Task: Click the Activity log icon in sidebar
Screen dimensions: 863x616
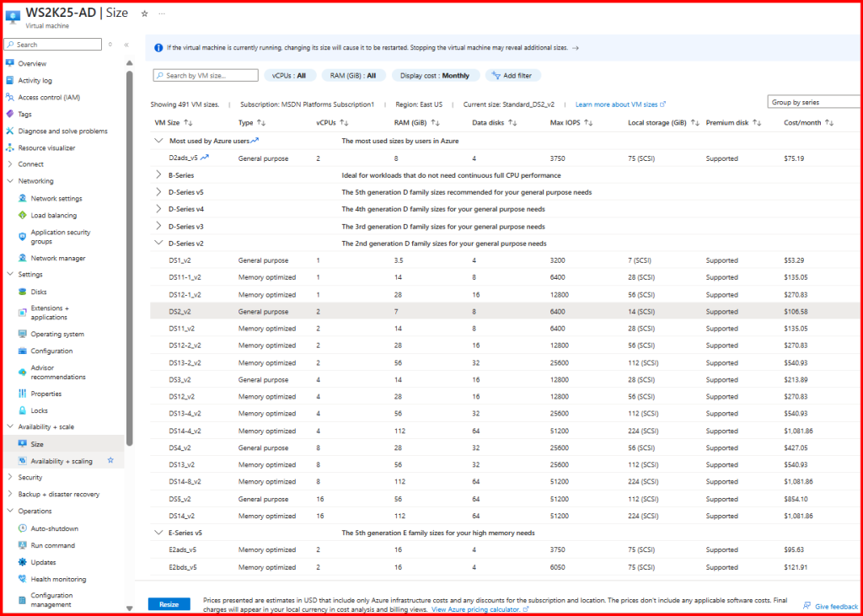Action: [x=9, y=80]
